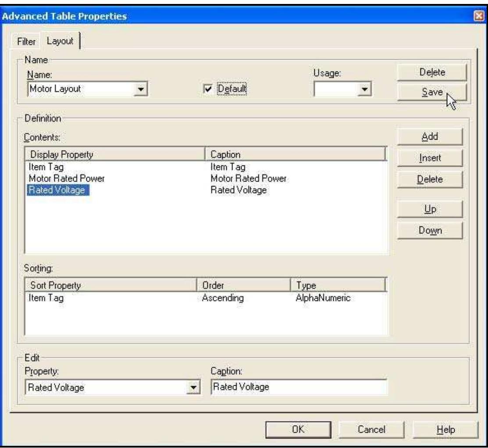The image size is (488, 448).
Task: Click the Motor Rated Power caption cell
Action: click(x=248, y=179)
